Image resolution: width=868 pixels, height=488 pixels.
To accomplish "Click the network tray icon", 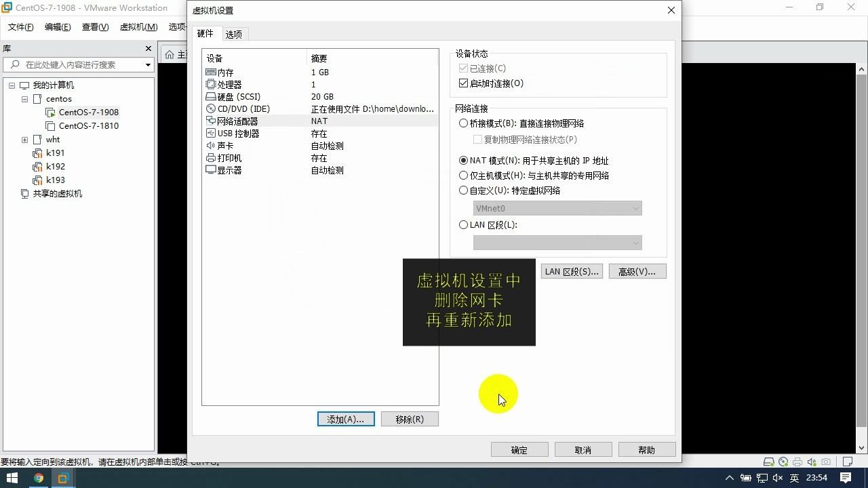I will [762, 478].
